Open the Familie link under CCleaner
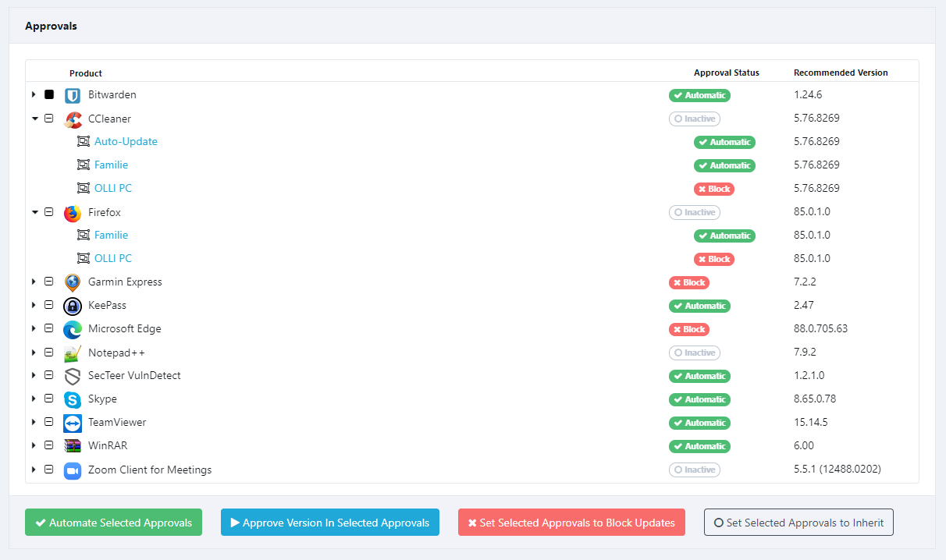The image size is (946, 560). click(112, 165)
